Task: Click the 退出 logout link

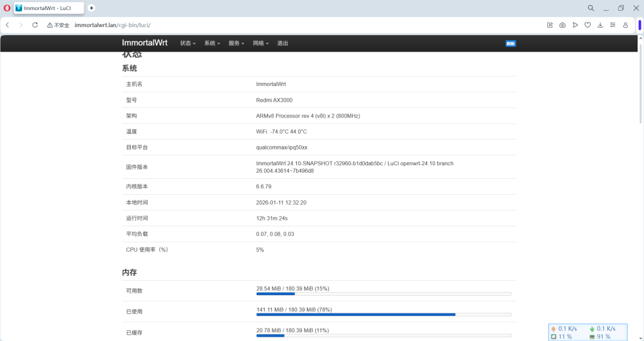Action: [282, 43]
